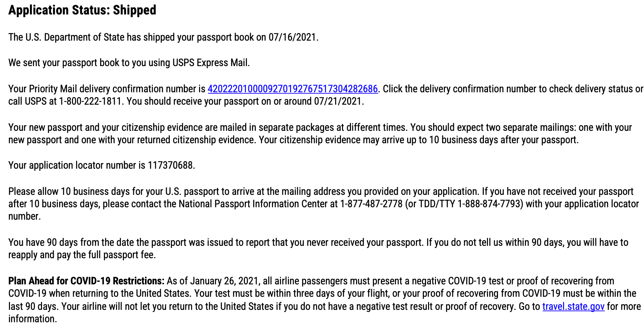The width and height of the screenshot is (644, 325).
Task: Click the Application Status: Shipped heading
Action: (82, 10)
